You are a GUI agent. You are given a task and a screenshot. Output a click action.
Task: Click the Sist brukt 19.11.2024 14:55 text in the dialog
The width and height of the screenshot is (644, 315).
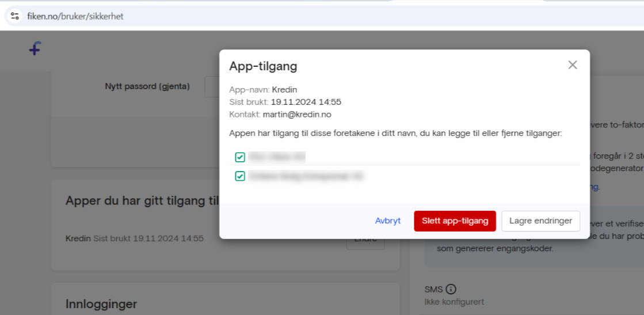click(285, 102)
